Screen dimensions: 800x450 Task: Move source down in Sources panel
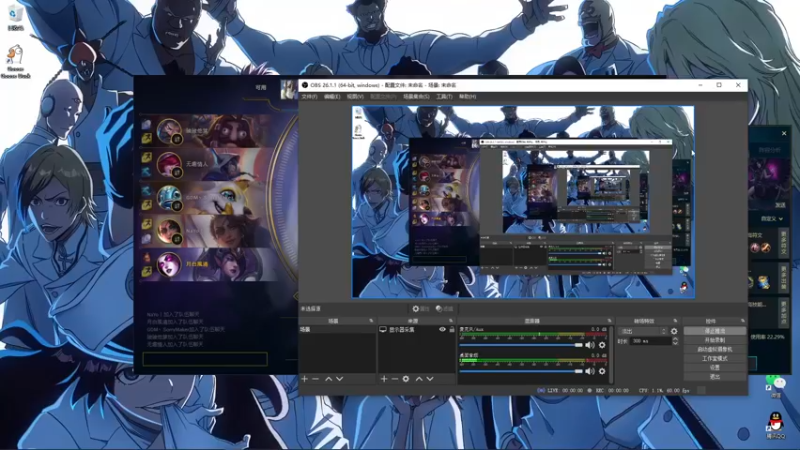430,379
